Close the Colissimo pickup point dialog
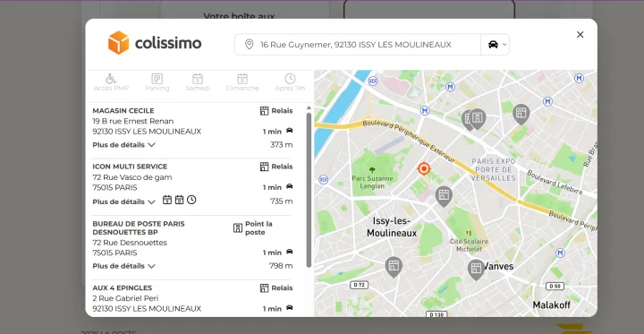Viewport: 644px width, 334px height. 580,35
